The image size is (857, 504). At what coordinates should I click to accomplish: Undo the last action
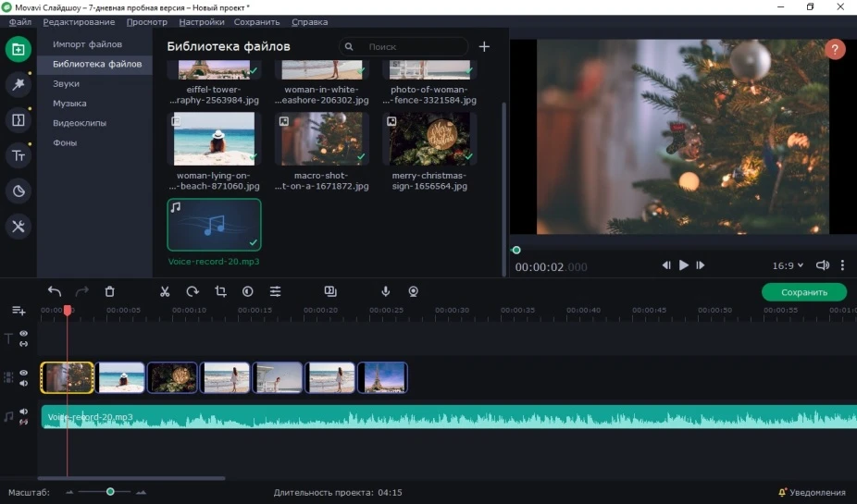click(x=55, y=291)
